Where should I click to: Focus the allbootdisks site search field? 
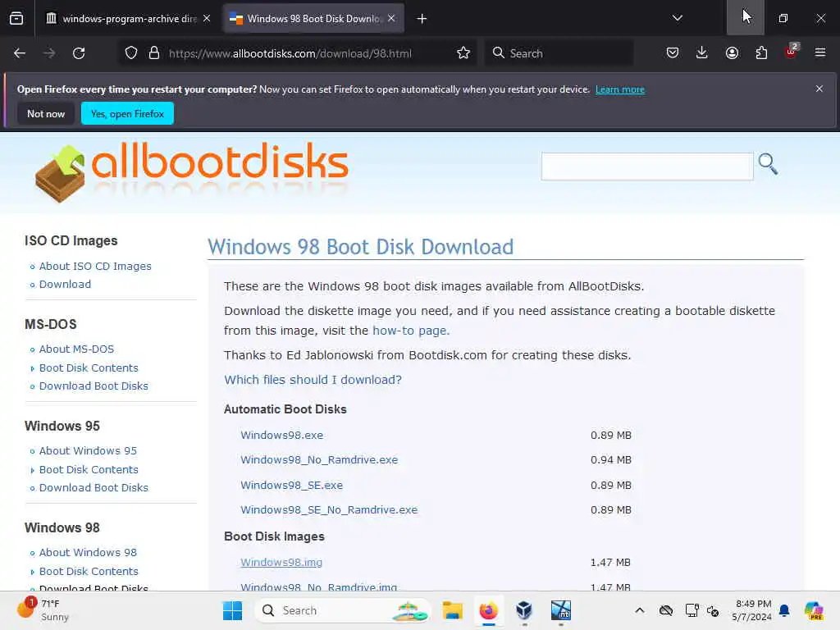tap(647, 167)
